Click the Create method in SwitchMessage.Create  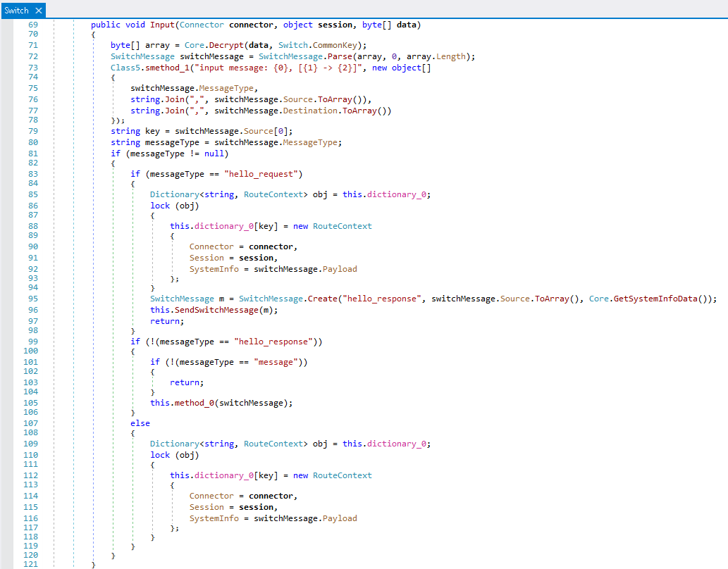pos(323,299)
